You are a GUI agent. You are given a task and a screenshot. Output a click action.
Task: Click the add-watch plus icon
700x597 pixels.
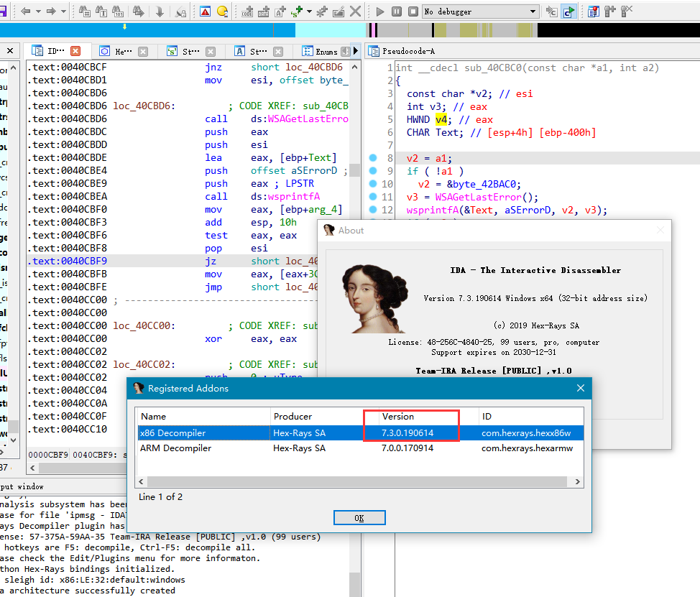click(x=610, y=11)
